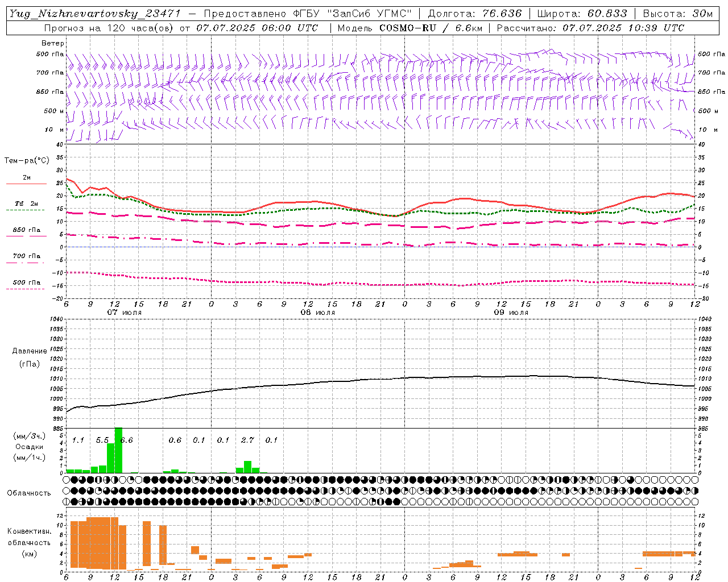Click the 500 гПа temperature legend dotted line
Image resolution: width=728 pixels, height=582 pixels.
click(26, 289)
